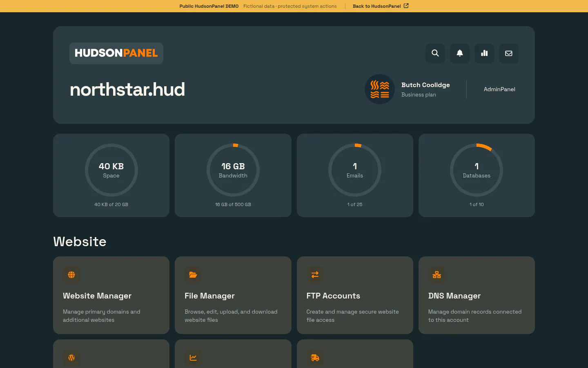The height and width of the screenshot is (368, 588).
Task: Click "Manage primary domains and additional websites" description
Action: [x=102, y=316]
